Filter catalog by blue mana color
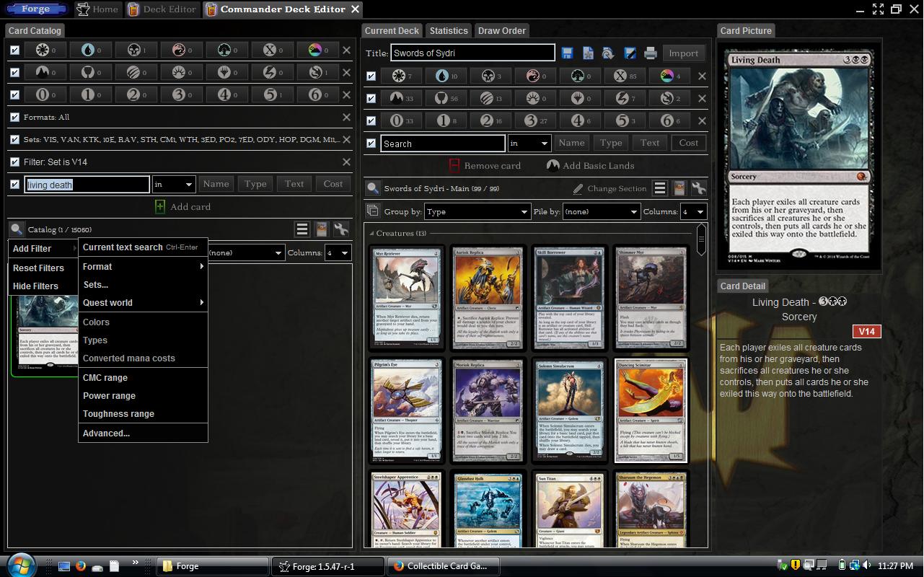The image size is (924, 577). click(90, 50)
